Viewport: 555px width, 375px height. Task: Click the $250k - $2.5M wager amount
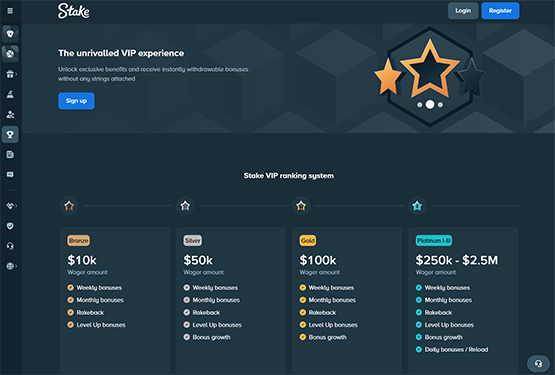457,261
